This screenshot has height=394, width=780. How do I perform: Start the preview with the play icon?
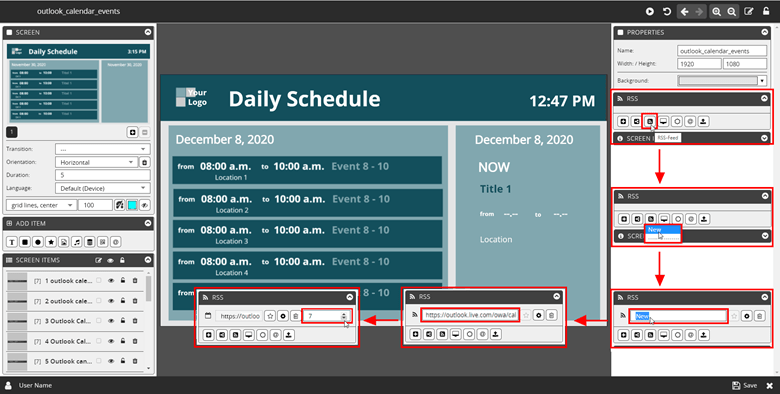[650, 11]
